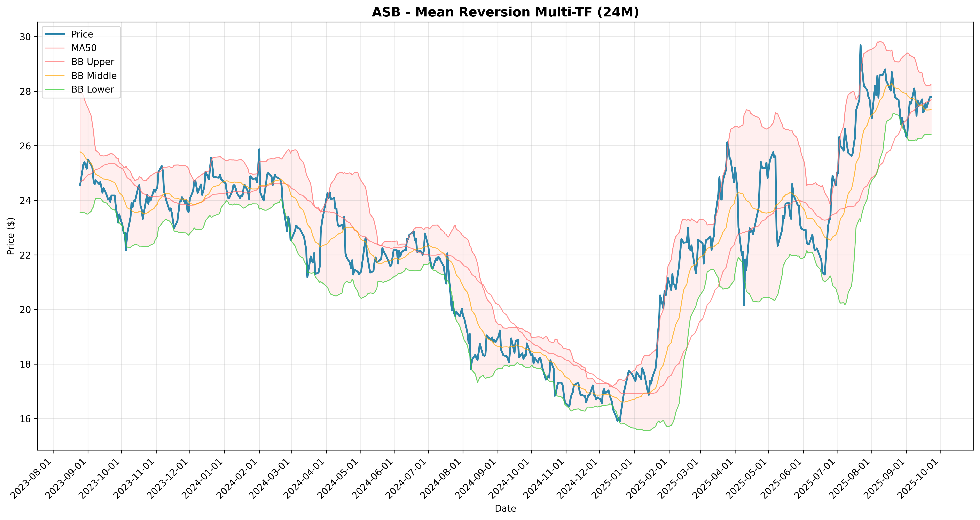Click the y-axis tick label '24'
The width and height of the screenshot is (980, 520).
(25, 200)
